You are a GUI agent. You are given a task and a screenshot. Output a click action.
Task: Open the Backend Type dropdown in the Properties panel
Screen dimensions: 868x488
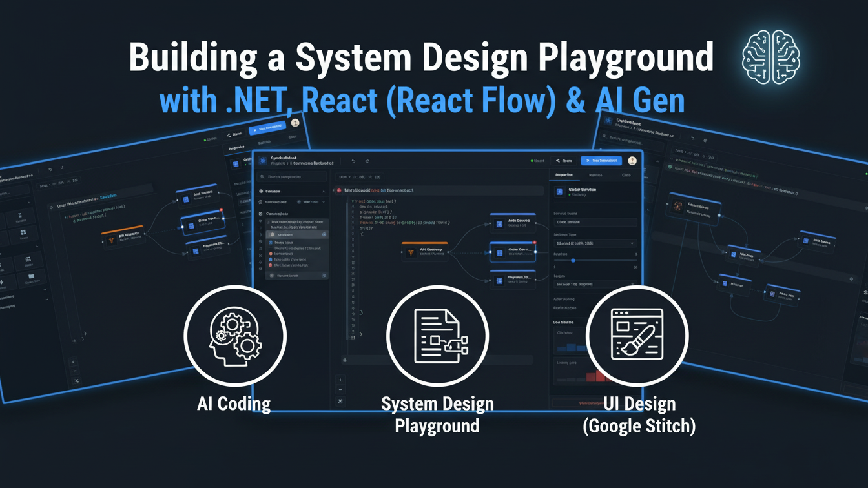click(594, 243)
